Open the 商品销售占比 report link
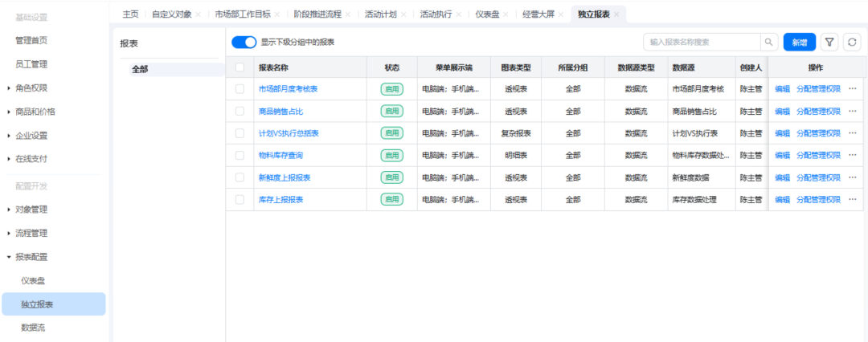The width and height of the screenshot is (868, 342). coord(280,112)
